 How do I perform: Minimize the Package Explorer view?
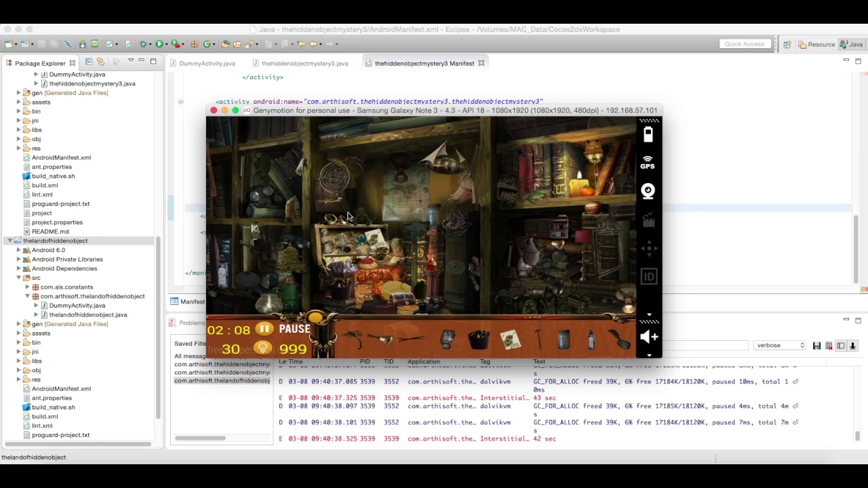click(142, 61)
